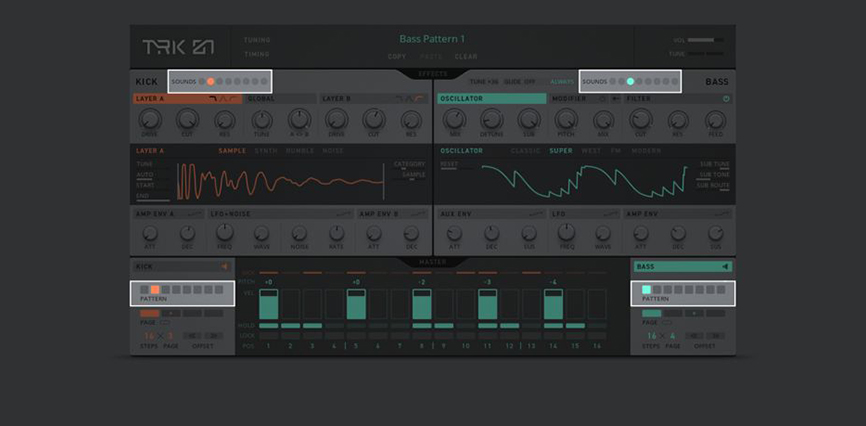Mute the BASS track speaker icon
866x426 pixels.
coord(725,266)
